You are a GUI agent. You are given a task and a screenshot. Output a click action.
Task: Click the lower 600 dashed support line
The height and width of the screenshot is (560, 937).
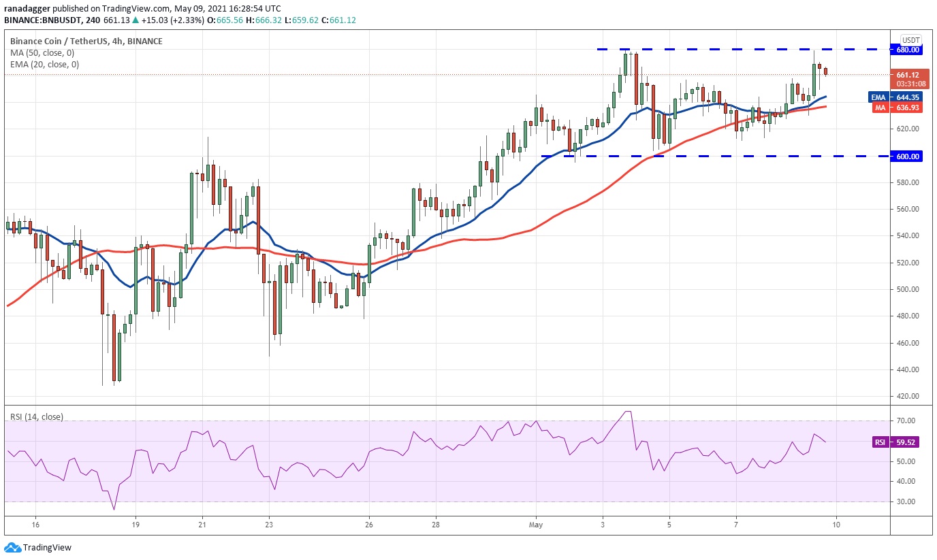click(x=715, y=156)
